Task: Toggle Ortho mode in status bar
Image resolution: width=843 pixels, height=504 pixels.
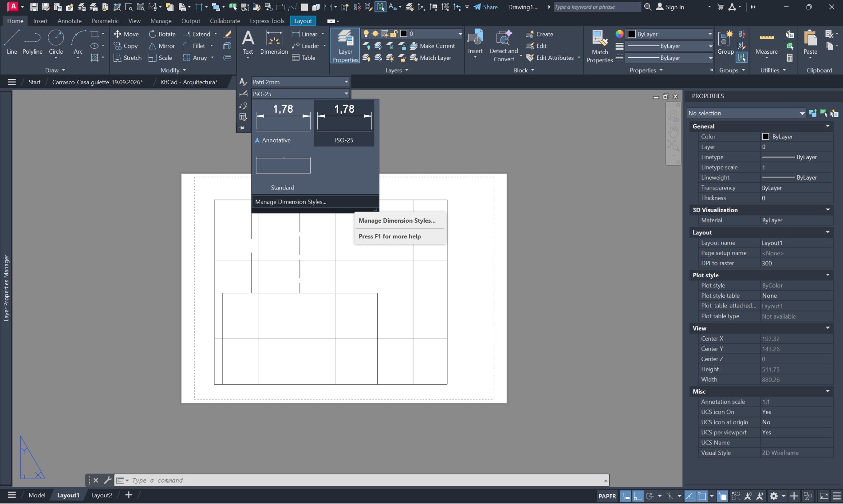Action: 638,496
